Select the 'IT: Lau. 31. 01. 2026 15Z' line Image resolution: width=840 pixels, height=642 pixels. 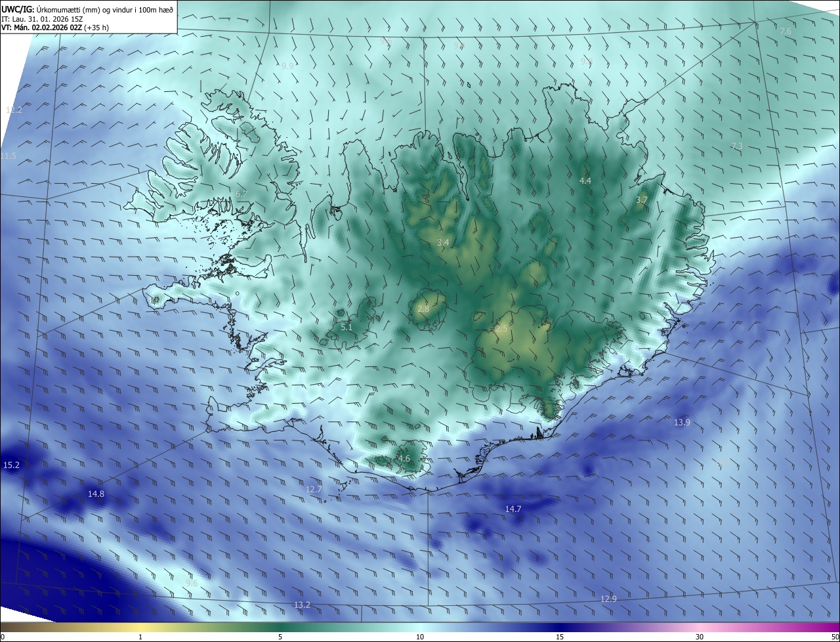pyautogui.click(x=42, y=19)
